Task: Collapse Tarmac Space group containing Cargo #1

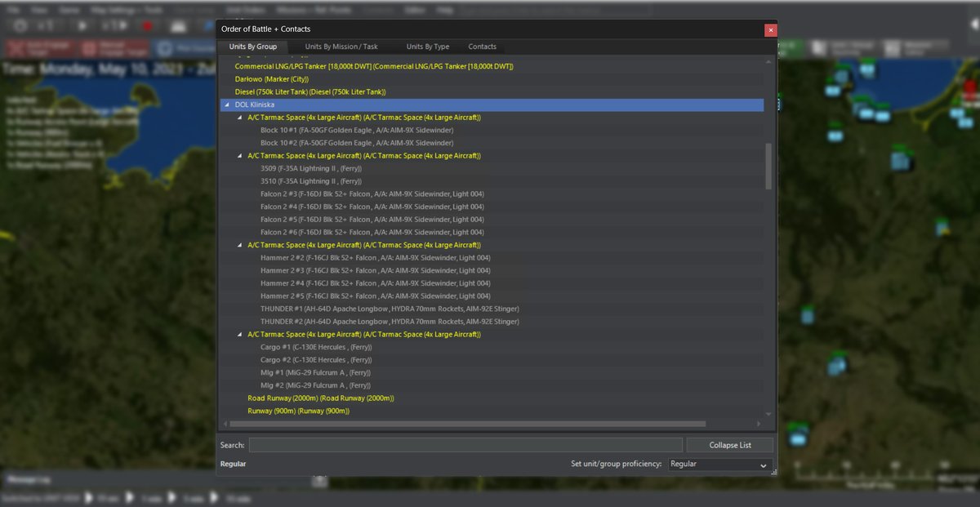Action: tap(239, 334)
